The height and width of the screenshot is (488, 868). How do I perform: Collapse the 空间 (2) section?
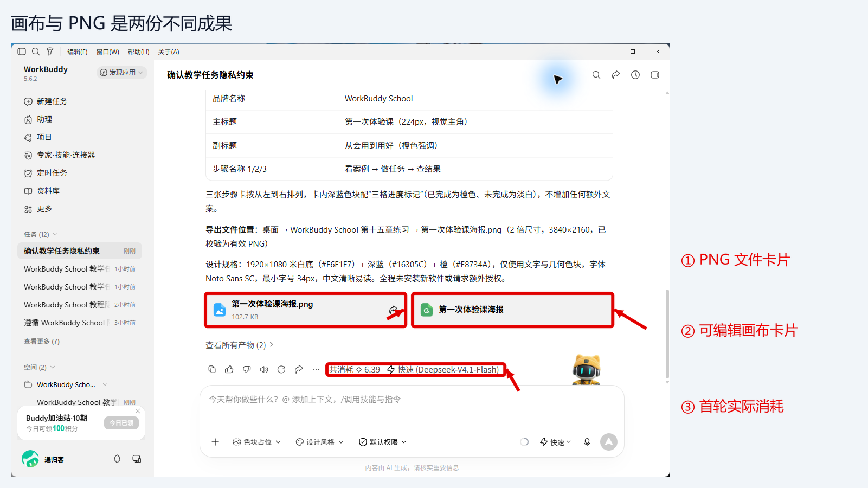(x=39, y=367)
